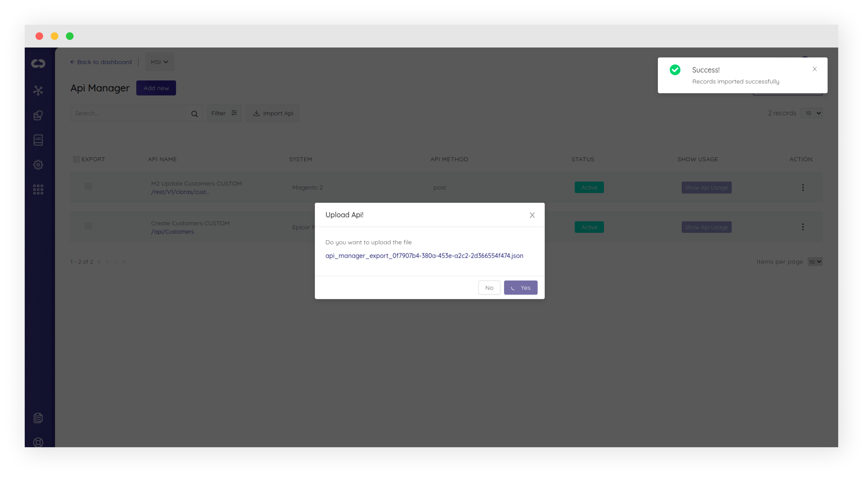Click the import download icon
Viewport: 868px width, 477px height.
(256, 113)
